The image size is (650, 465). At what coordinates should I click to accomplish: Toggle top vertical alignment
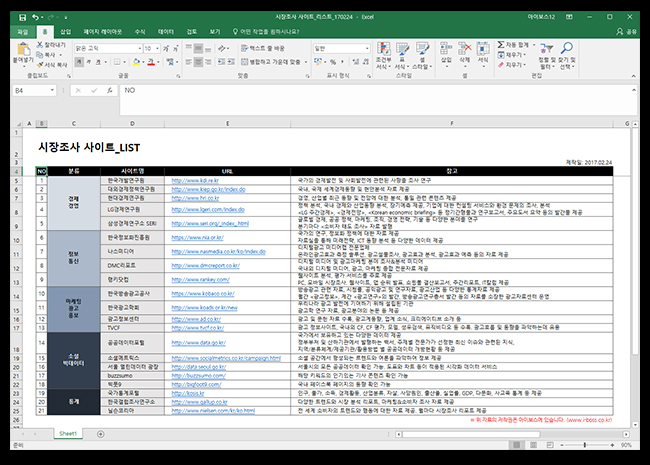pos(189,48)
